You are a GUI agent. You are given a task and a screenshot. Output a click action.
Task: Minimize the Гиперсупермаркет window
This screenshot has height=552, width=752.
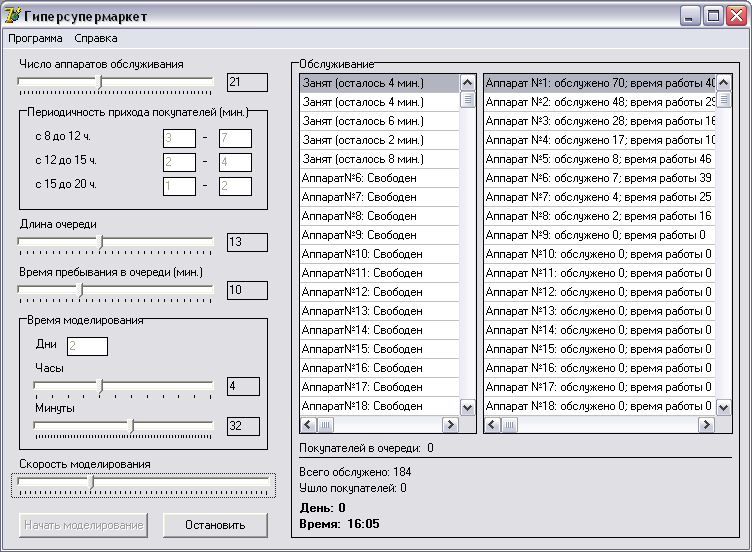[x=690, y=16]
